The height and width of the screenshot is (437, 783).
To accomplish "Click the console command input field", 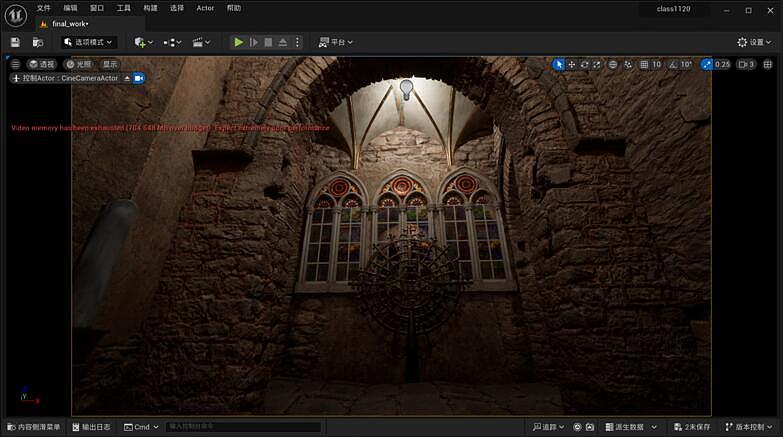I will pos(243,427).
